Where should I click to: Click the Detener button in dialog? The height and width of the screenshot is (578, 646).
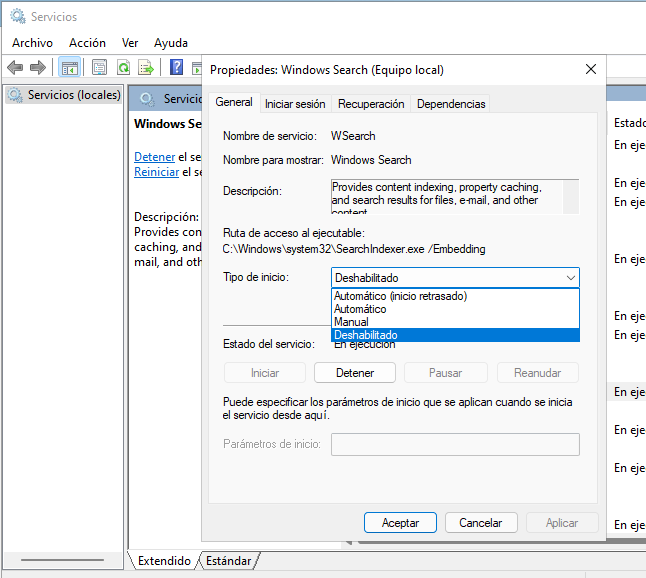[x=355, y=373]
